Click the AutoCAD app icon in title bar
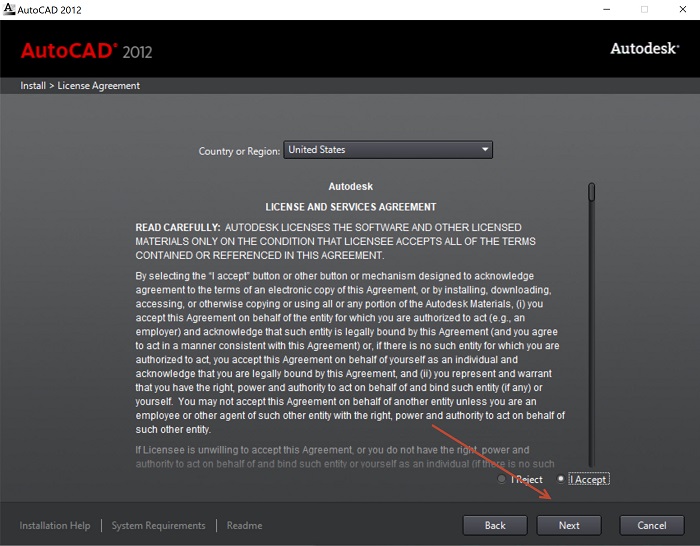 click(x=9, y=10)
